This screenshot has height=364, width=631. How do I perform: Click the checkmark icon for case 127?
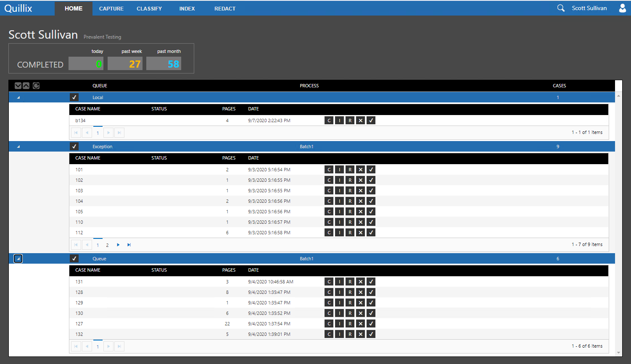tap(371, 324)
